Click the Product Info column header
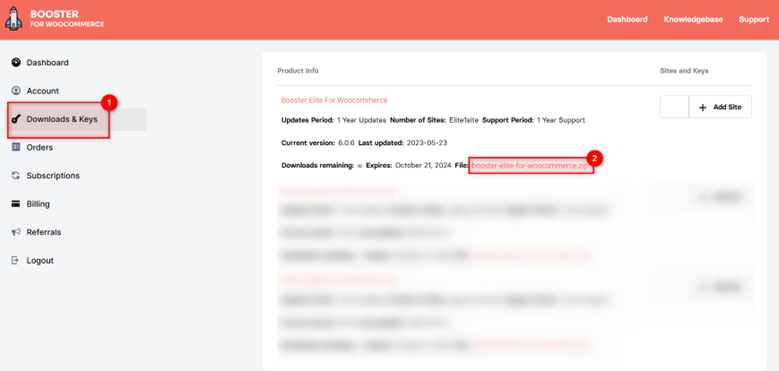The image size is (779, 371). [x=298, y=71]
